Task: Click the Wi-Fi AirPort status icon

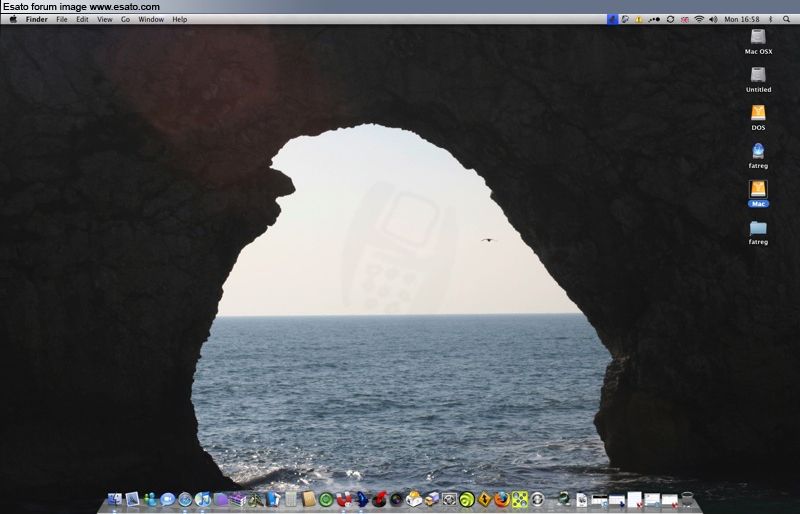Action: (699, 19)
